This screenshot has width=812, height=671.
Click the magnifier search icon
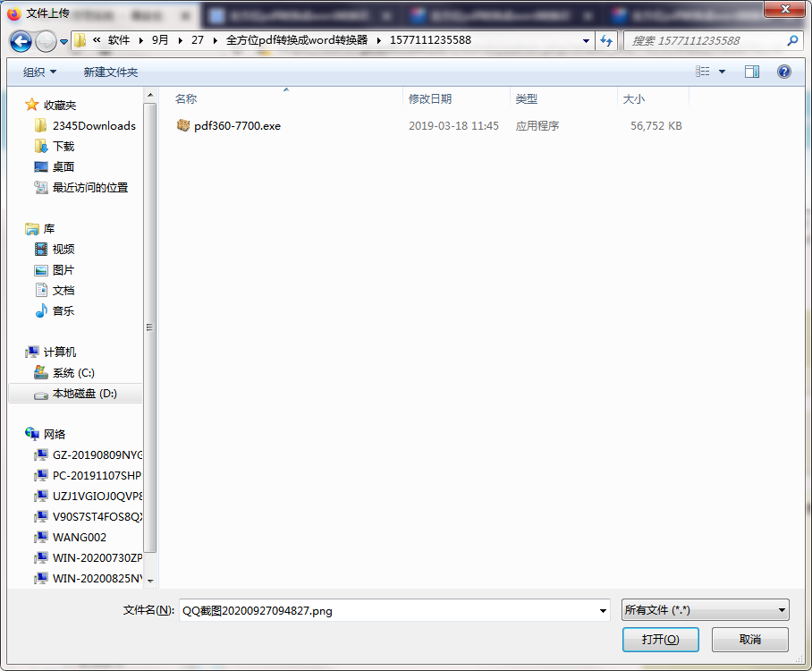792,40
